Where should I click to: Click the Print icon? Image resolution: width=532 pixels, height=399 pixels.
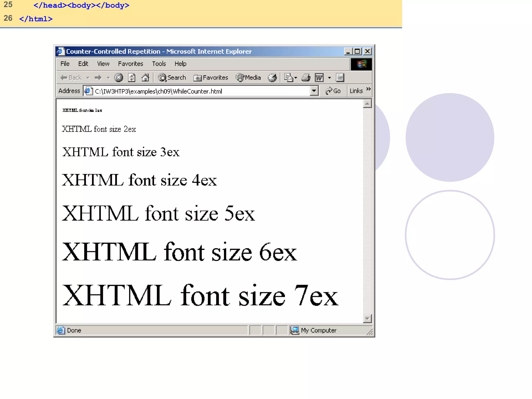[x=306, y=78]
